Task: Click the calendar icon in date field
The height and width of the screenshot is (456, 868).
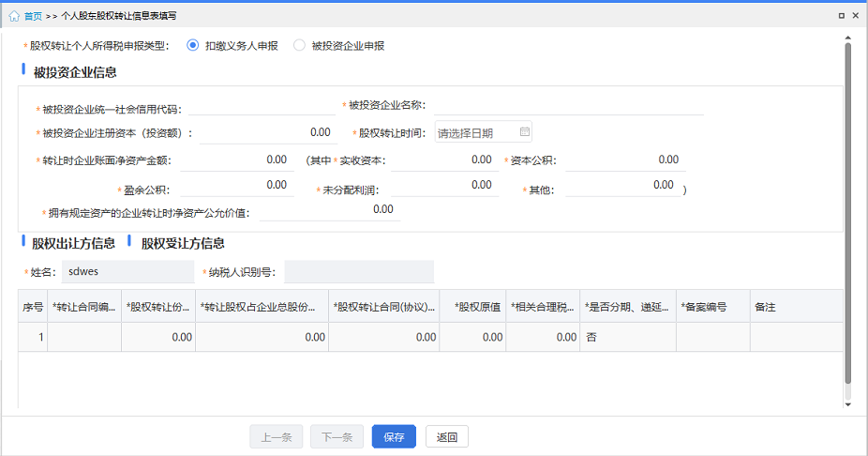Action: (524, 132)
